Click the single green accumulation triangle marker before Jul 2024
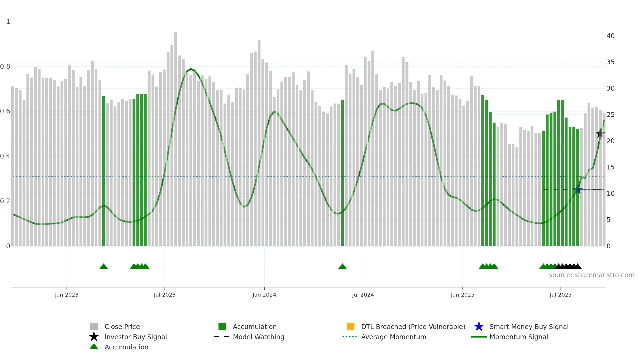Image resolution: width=644 pixels, height=362 pixels. [342, 266]
